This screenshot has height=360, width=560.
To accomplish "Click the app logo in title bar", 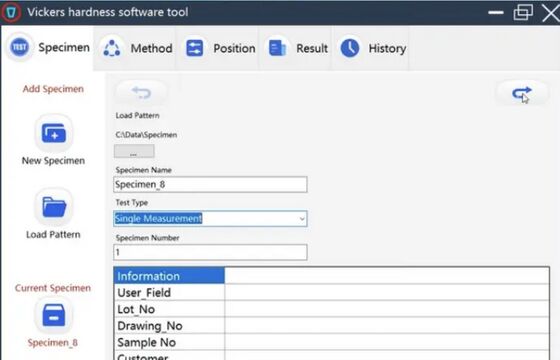I will tap(11, 12).
